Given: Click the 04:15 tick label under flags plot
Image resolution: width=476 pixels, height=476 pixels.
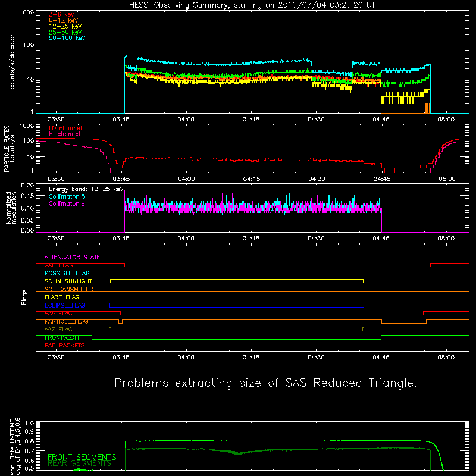Looking at the screenshot, I should [251, 358].
